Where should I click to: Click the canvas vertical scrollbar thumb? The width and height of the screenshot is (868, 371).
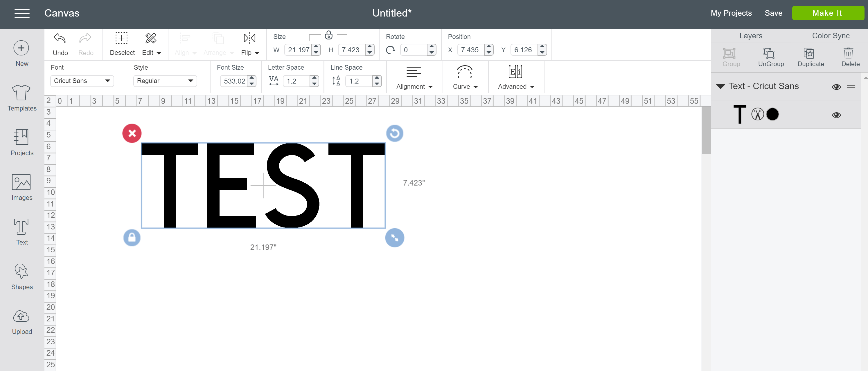point(706,130)
